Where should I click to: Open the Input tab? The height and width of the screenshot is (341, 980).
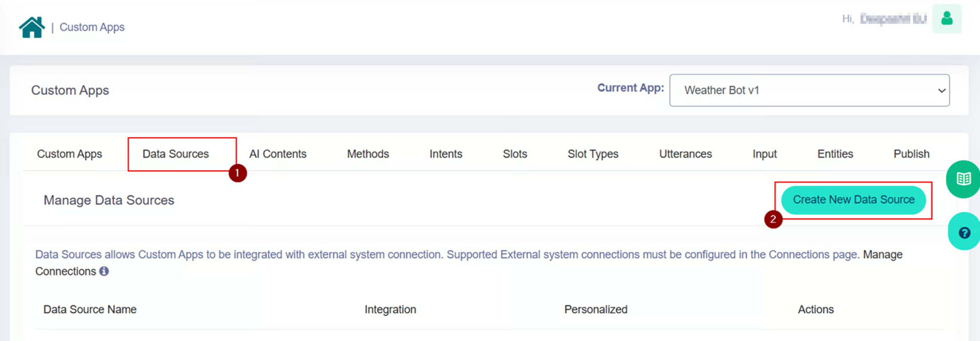[x=764, y=154]
